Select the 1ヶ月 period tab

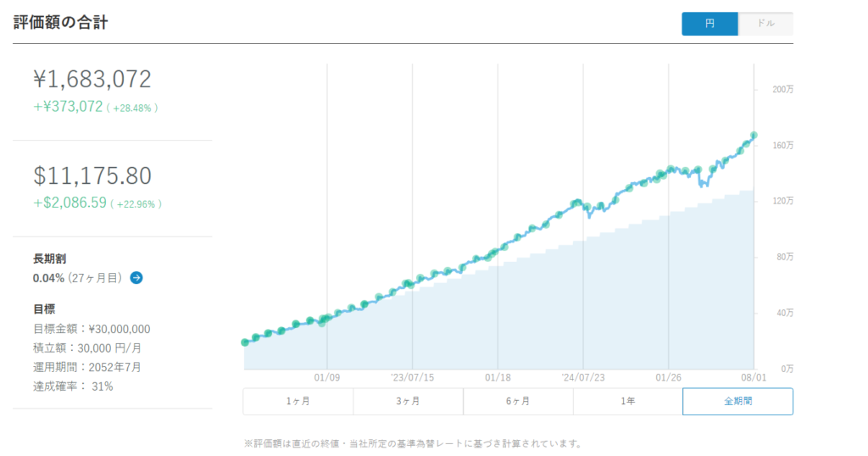[x=298, y=401]
